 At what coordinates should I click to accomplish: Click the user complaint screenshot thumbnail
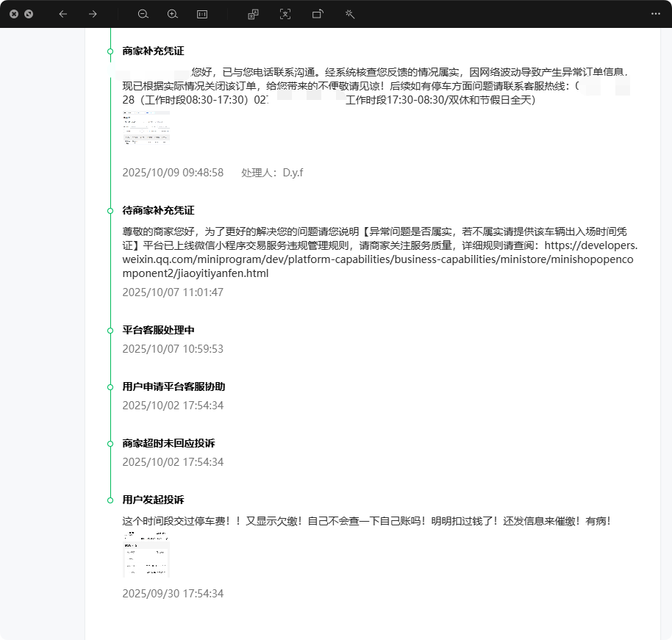(146, 555)
